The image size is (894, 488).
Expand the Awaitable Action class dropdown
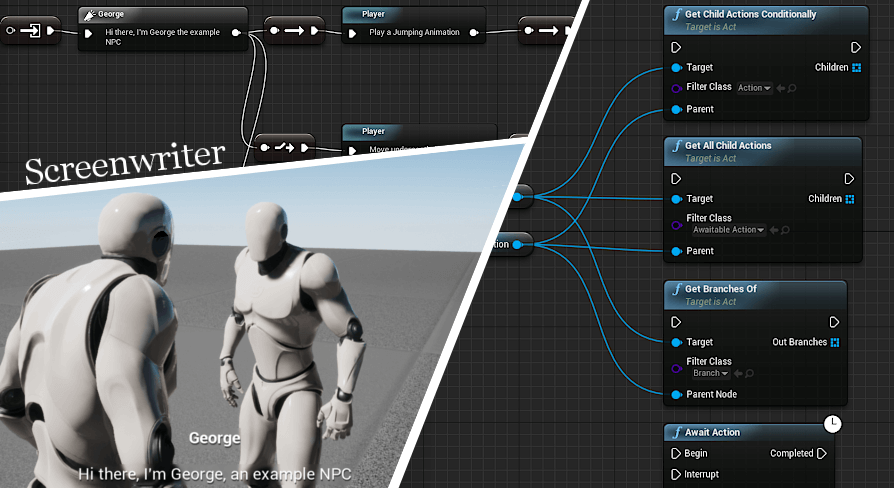tap(728, 230)
